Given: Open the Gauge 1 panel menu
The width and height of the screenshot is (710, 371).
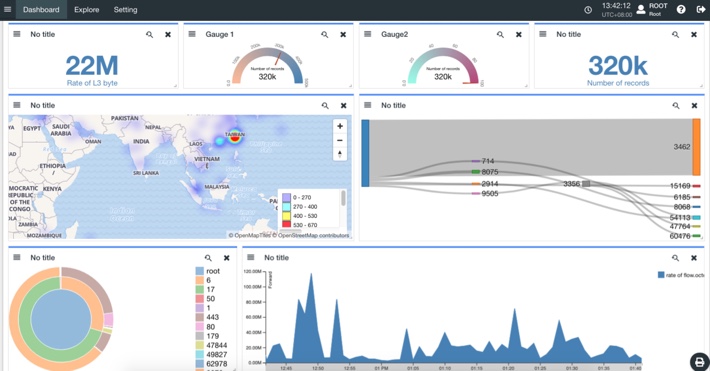Looking at the screenshot, I should (x=192, y=34).
